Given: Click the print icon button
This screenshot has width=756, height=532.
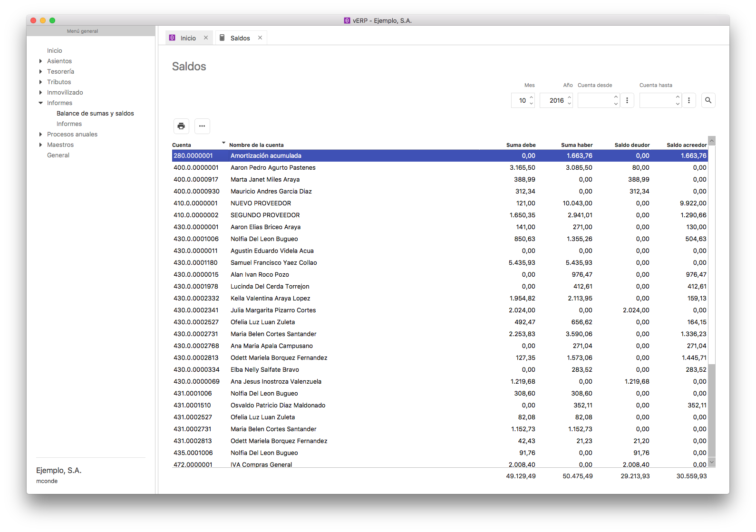Looking at the screenshot, I should 181,126.
